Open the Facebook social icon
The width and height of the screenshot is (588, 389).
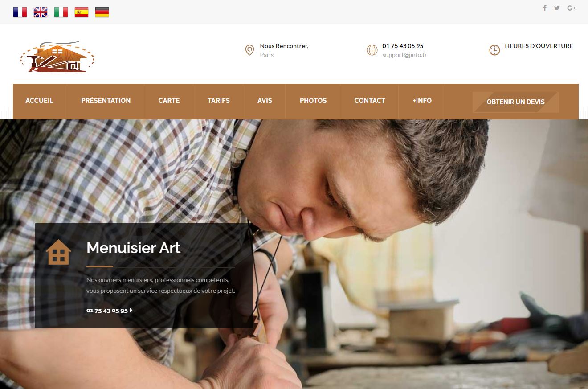click(545, 8)
